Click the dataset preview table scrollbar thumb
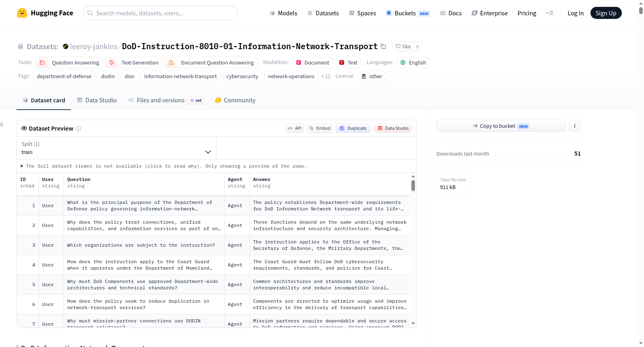The height and width of the screenshot is (347, 644). 413,185
